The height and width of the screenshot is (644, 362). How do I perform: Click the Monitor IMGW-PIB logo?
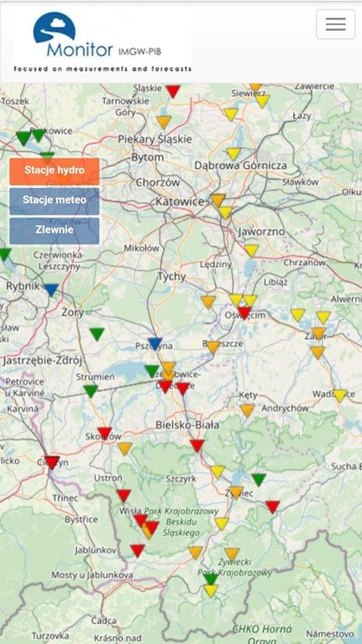[103, 42]
